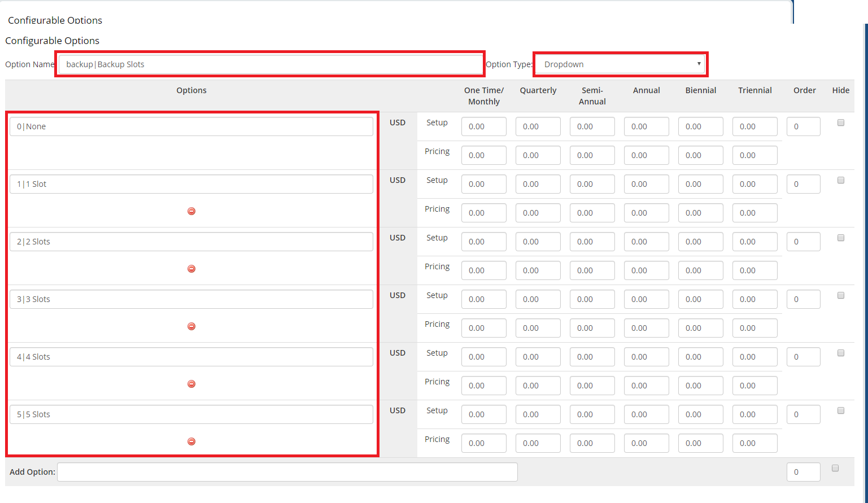868x503 pixels.
Task: Click Annual Pricing field for '3|3 Slots'
Action: [x=647, y=328]
